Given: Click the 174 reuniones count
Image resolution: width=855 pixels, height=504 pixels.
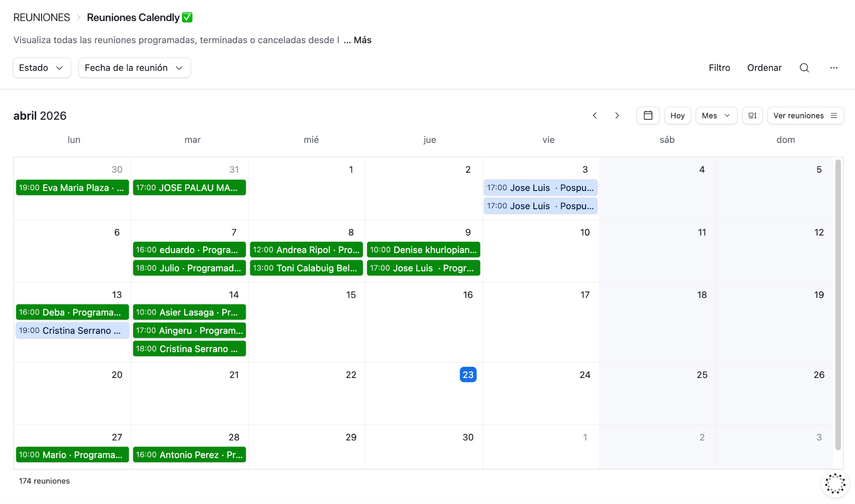Looking at the screenshot, I should click(x=44, y=481).
